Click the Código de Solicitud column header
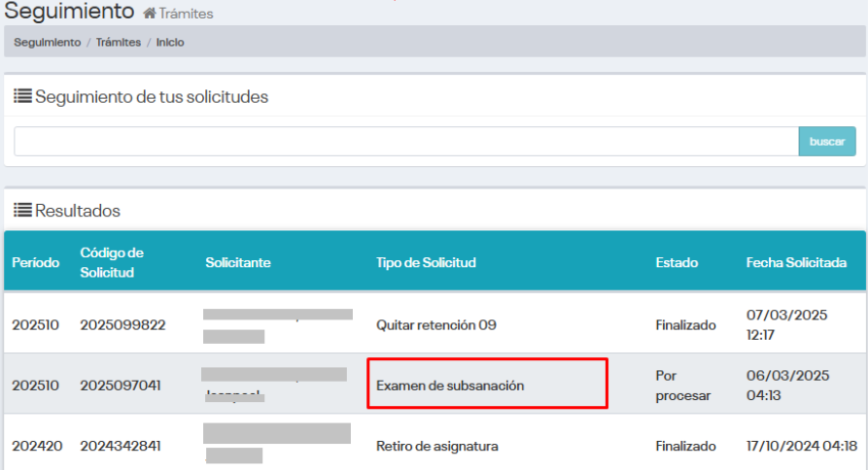Viewport: 868px width, 470px height. (x=112, y=262)
